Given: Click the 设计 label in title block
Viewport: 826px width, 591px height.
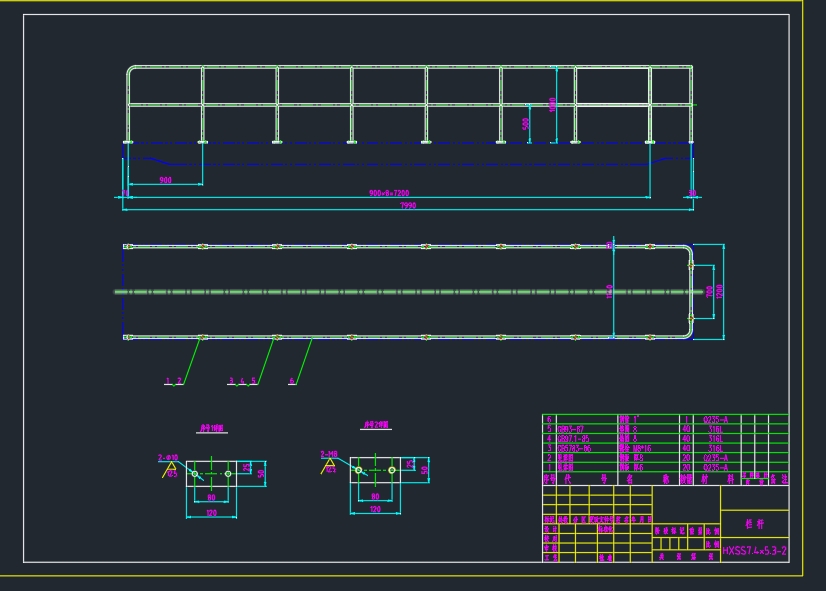Looking at the screenshot, I should 550,529.
